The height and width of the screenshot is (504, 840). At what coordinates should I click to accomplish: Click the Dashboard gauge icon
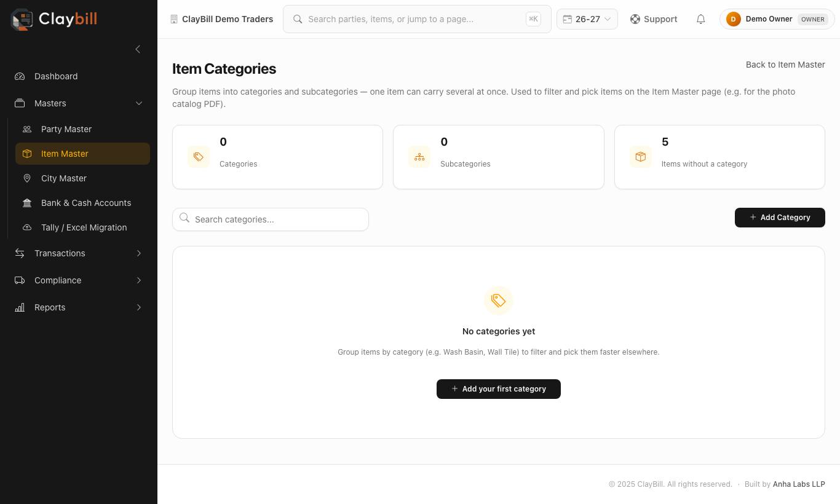pos(20,76)
